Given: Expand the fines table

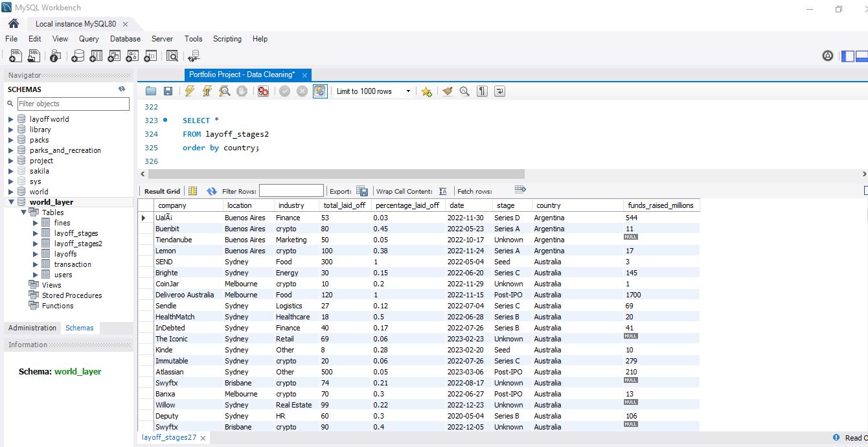Looking at the screenshot, I should click(36, 223).
